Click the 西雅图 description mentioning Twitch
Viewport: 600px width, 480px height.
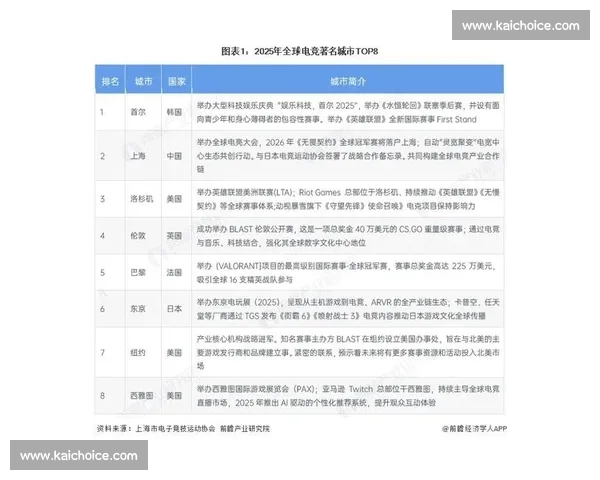pos(348,396)
